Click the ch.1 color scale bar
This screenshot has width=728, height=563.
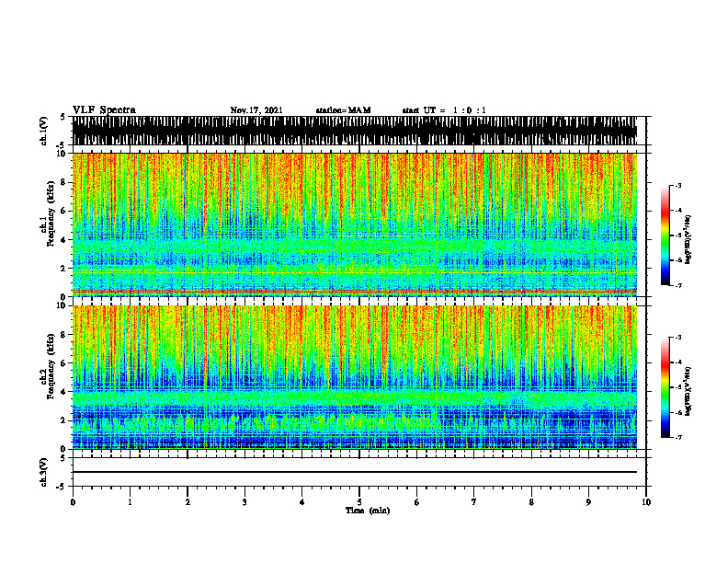coord(665,236)
